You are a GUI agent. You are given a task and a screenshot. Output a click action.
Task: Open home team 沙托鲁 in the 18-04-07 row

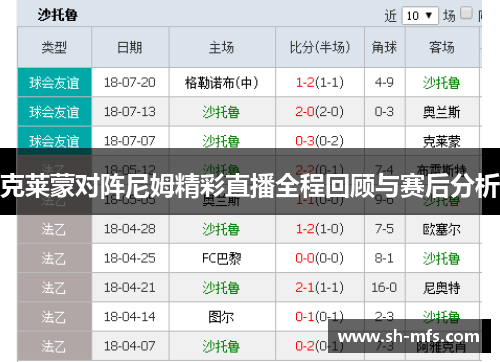[x=221, y=347]
